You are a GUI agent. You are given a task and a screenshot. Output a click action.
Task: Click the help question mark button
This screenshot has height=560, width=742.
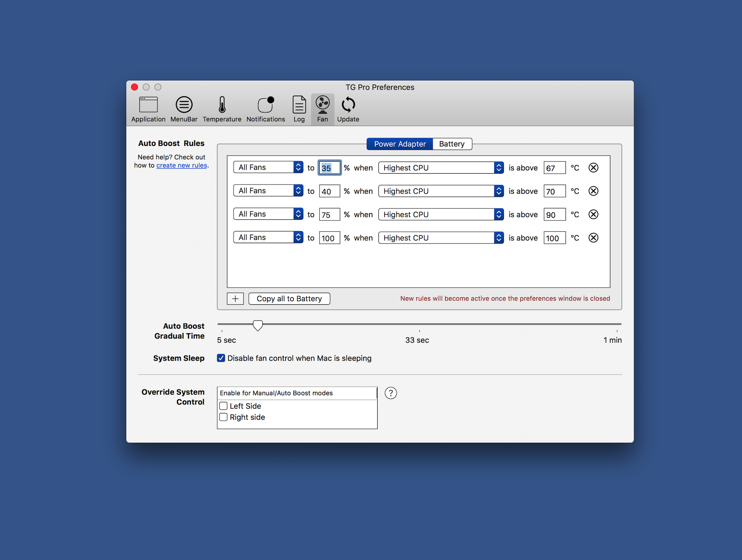391,393
